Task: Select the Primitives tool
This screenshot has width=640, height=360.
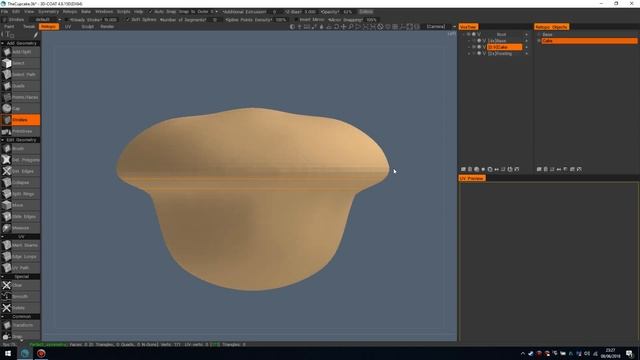Action: click(x=20, y=131)
